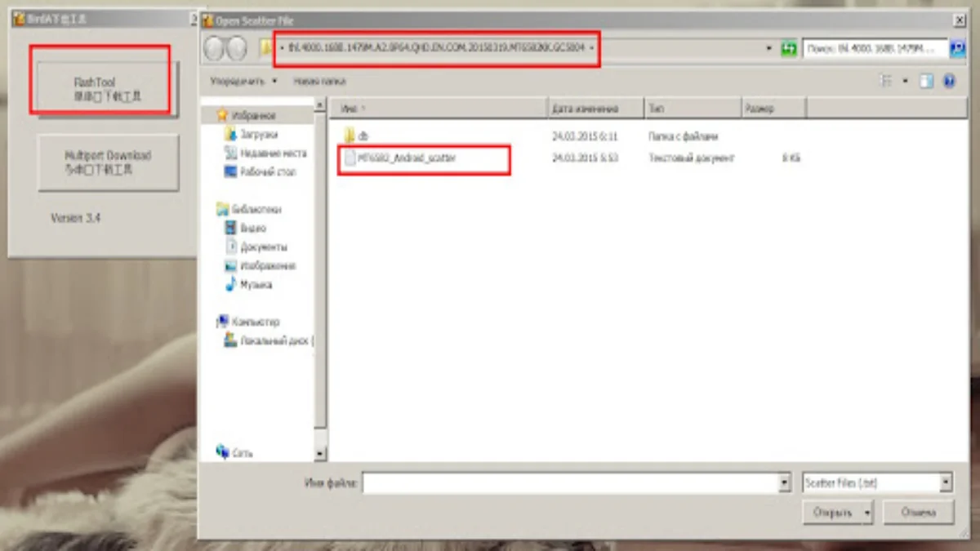Expand the Упорядочить menu
The width and height of the screenshot is (980, 551).
244,82
